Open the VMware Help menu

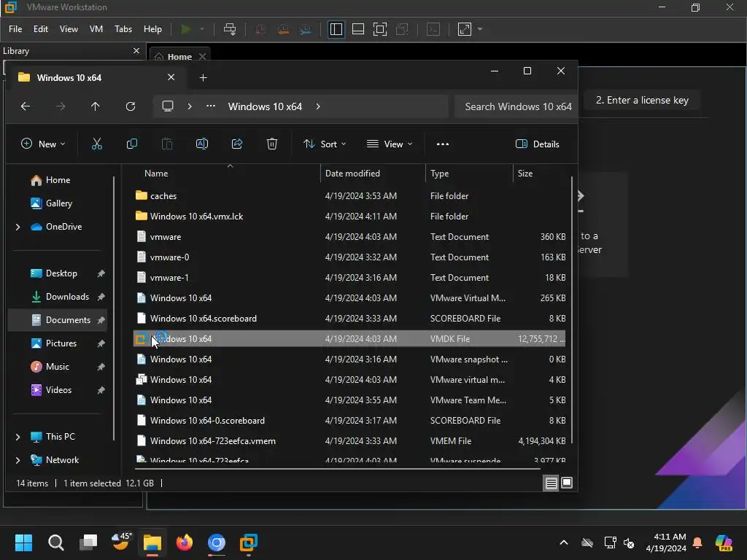152,29
